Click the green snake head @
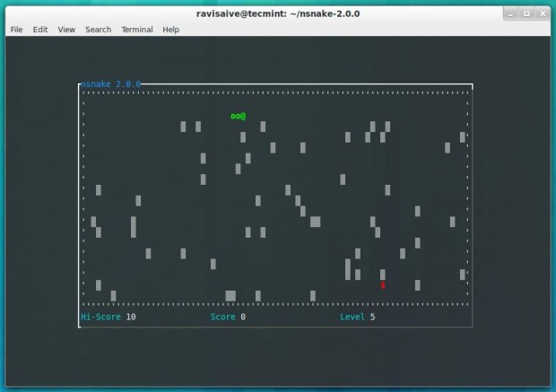556x392 pixels. [x=243, y=116]
